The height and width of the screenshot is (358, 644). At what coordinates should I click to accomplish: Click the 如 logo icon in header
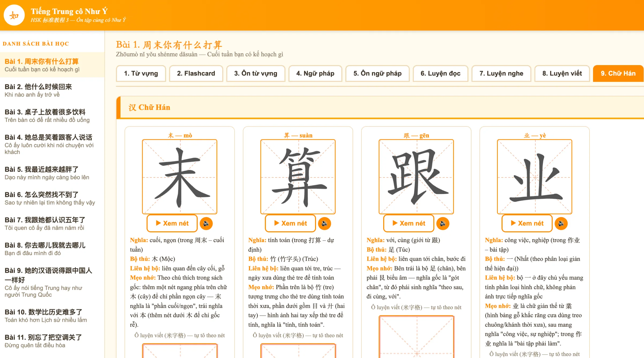coord(14,15)
